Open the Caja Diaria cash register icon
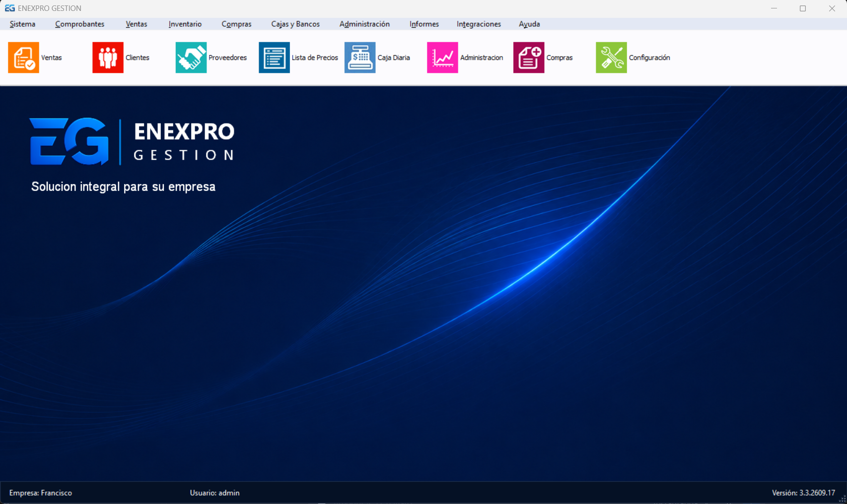This screenshot has width=847, height=504. [x=360, y=58]
